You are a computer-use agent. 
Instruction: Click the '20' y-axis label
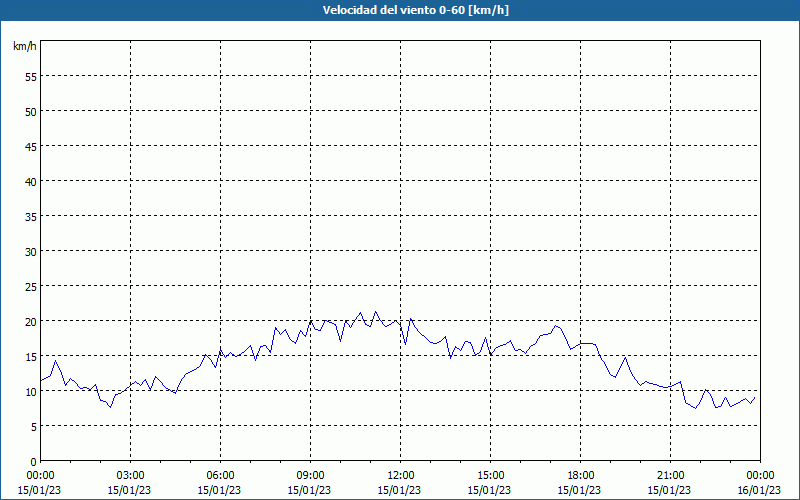click(31, 321)
